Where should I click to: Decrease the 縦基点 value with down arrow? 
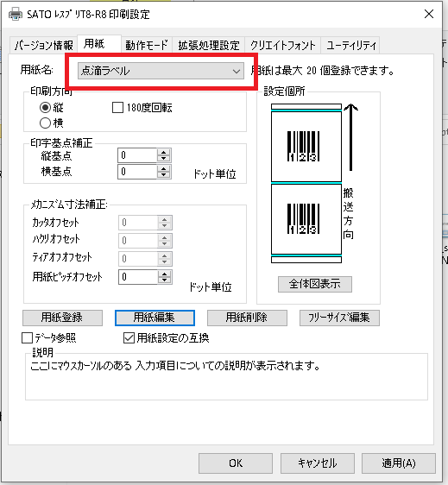point(164,159)
